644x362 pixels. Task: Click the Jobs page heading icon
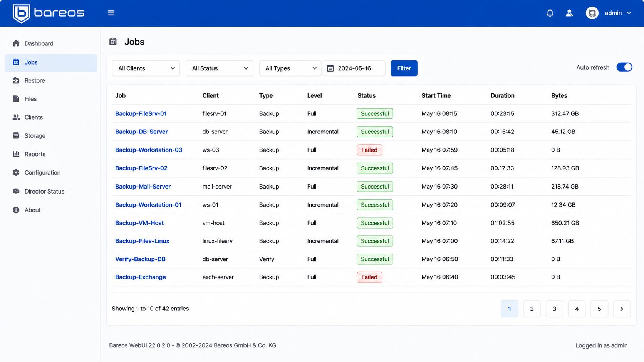point(113,42)
